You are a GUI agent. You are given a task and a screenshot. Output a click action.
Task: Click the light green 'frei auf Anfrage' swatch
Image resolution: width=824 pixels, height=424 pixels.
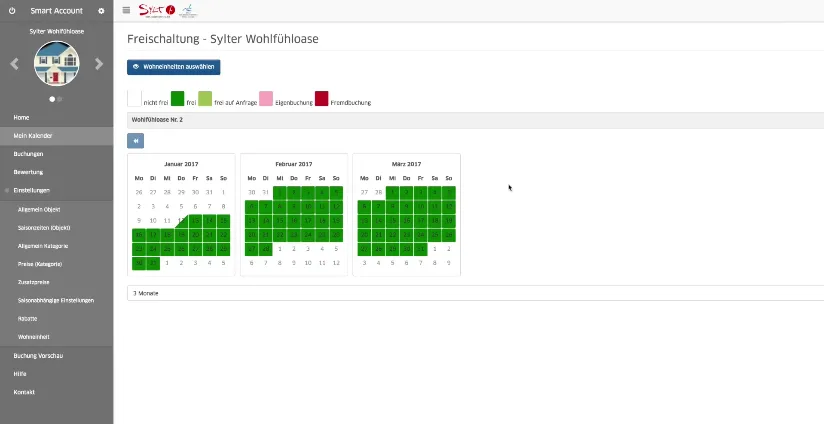click(x=205, y=99)
